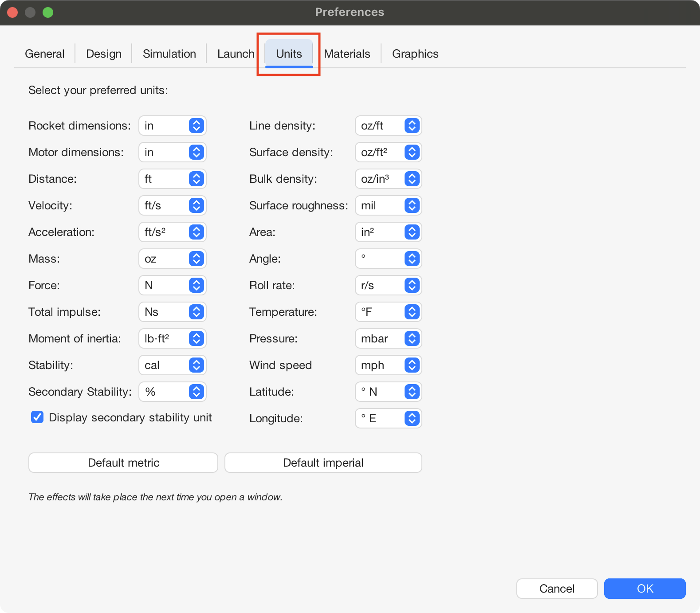This screenshot has width=700, height=613.
Task: Open the Moment of inertia unit dropdown
Action: (173, 339)
